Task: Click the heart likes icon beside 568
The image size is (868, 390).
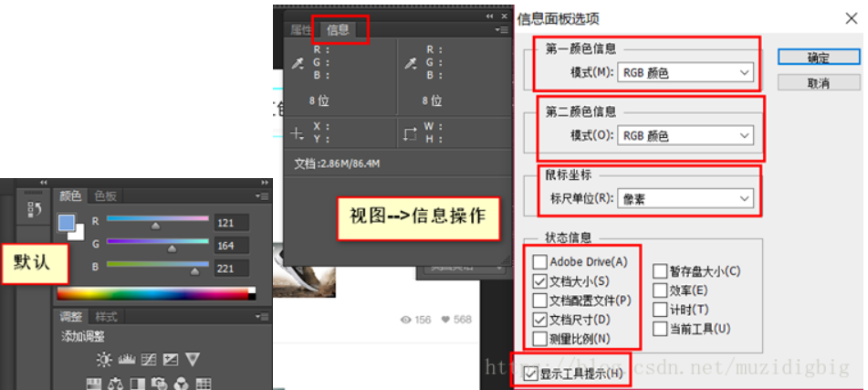Action: [445, 320]
